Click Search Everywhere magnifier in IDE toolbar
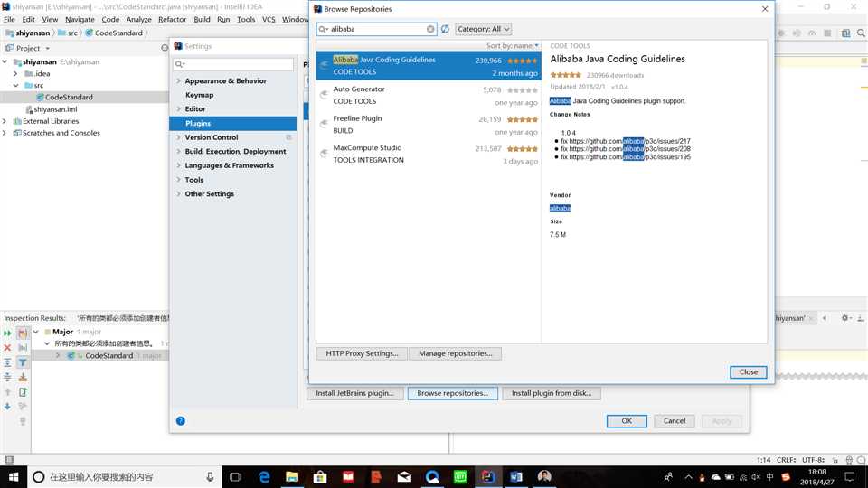868x488 pixels. [x=861, y=33]
